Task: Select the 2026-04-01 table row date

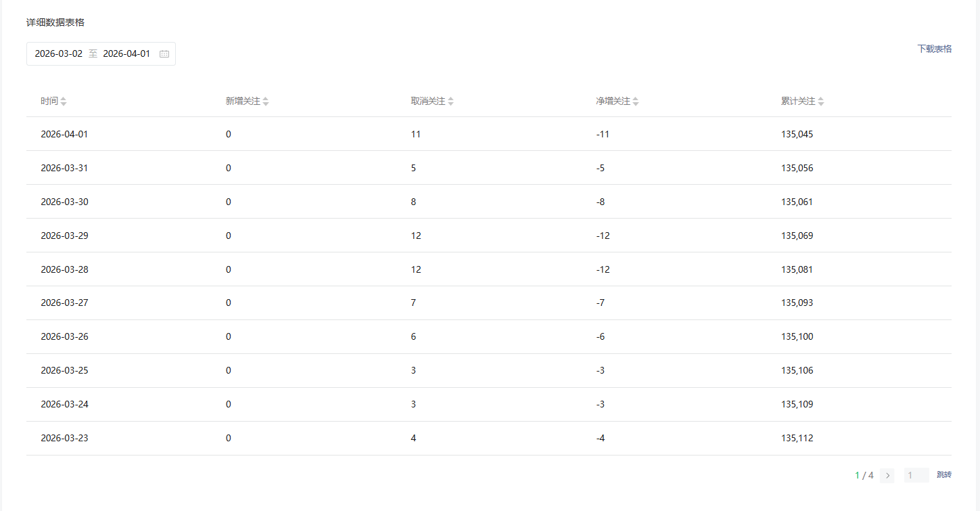Action: [64, 134]
